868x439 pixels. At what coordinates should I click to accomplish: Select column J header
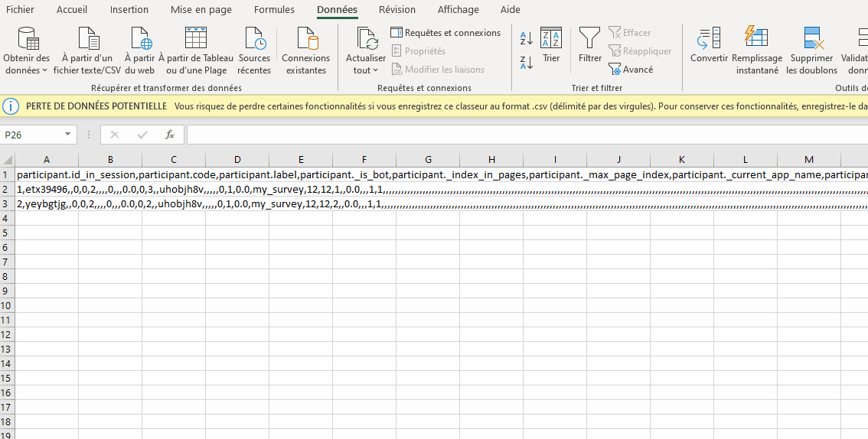click(618, 160)
